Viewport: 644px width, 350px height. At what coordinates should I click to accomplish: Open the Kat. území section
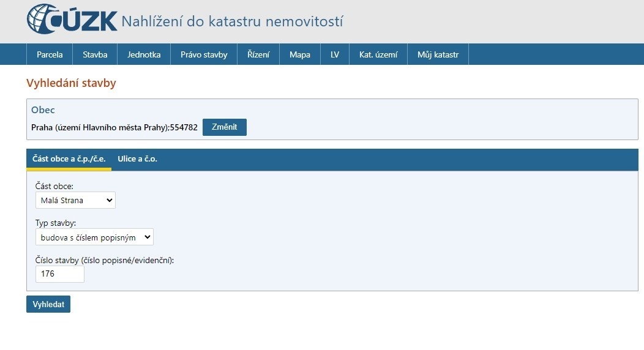378,54
